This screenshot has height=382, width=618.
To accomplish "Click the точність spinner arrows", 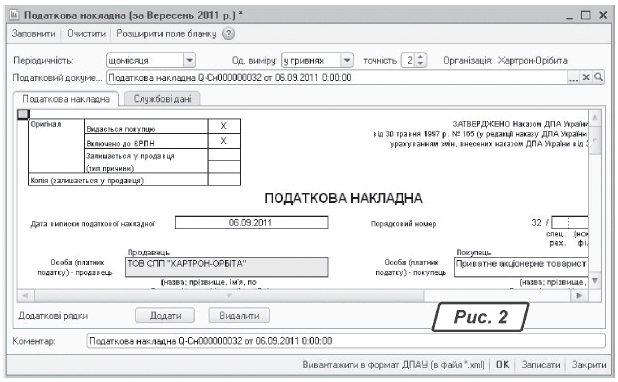I will [x=421, y=60].
